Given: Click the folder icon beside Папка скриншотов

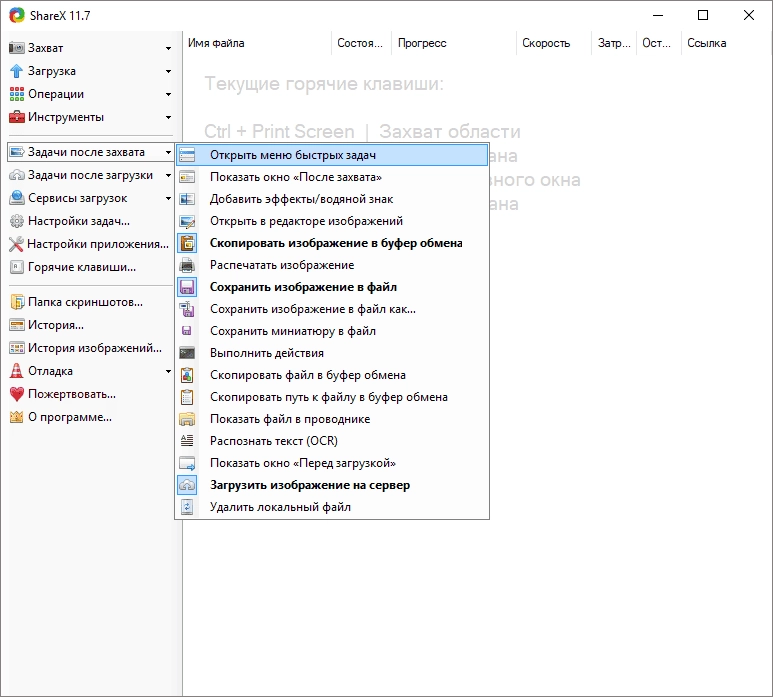Looking at the screenshot, I should pyautogui.click(x=17, y=302).
